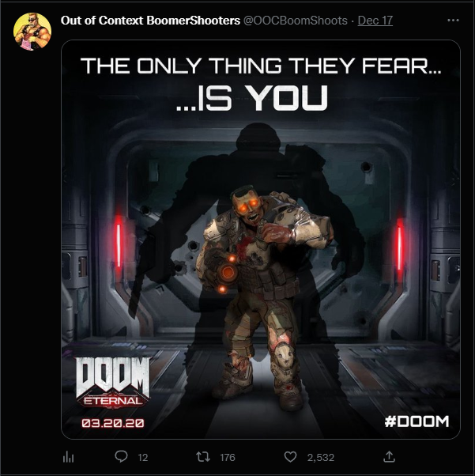The height and width of the screenshot is (476, 475).
Task: Click the "...IS YOU" headline text
Action: (252, 98)
